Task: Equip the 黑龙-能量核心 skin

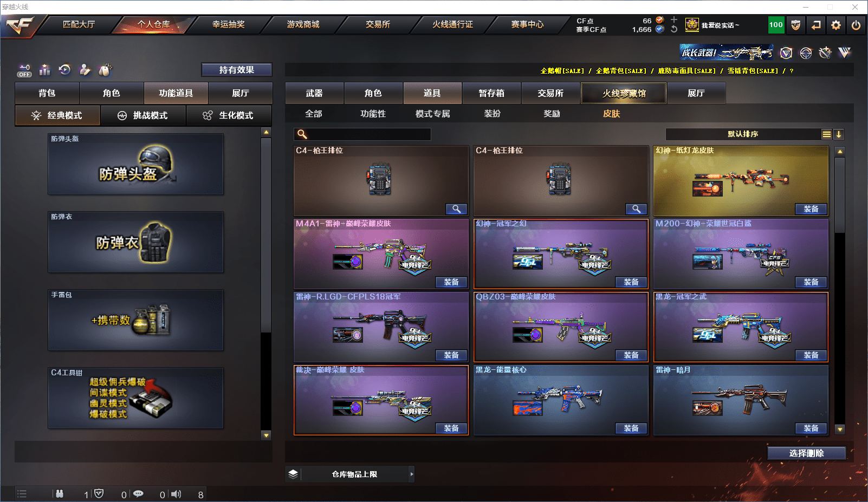Action: [631, 428]
